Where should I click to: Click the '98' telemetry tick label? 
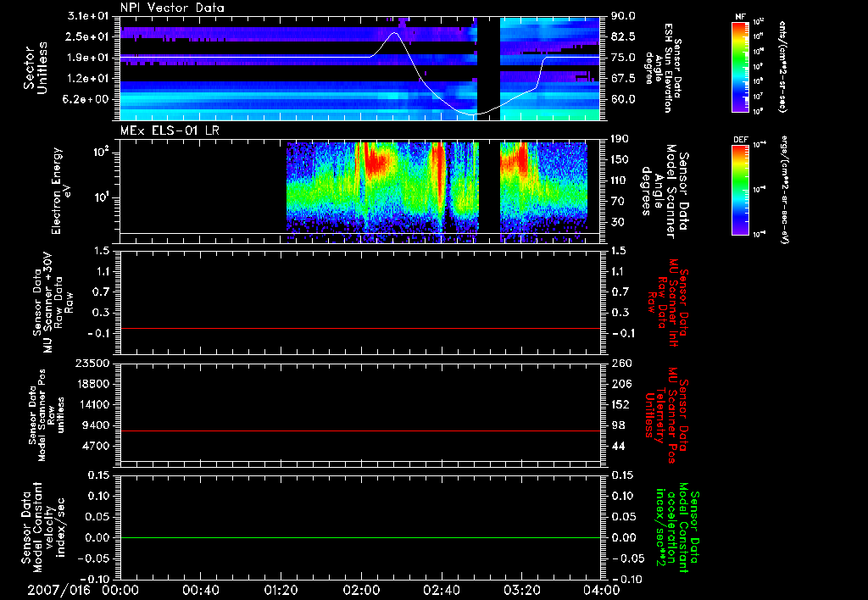pos(618,425)
